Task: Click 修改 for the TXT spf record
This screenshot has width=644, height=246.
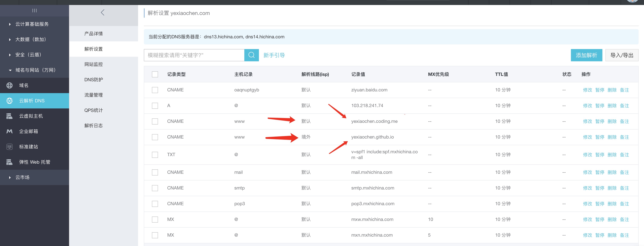Action: point(587,155)
